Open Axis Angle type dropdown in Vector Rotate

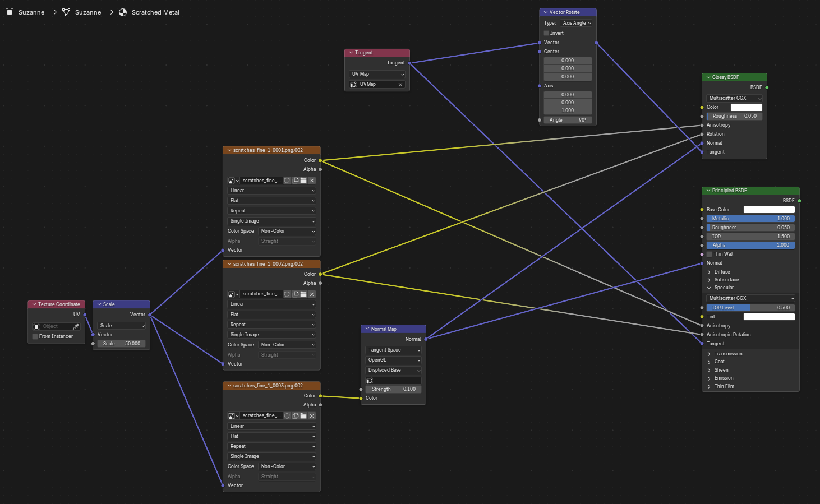(577, 23)
